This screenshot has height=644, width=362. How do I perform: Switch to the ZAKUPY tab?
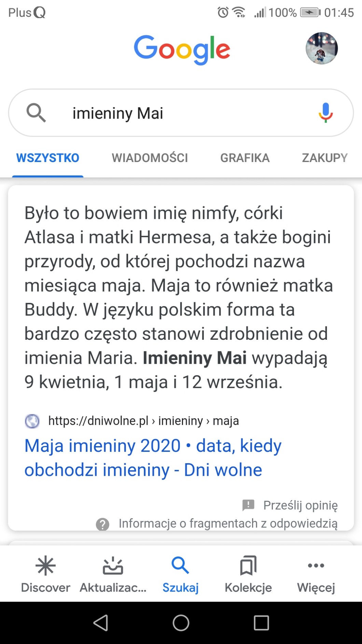(324, 158)
